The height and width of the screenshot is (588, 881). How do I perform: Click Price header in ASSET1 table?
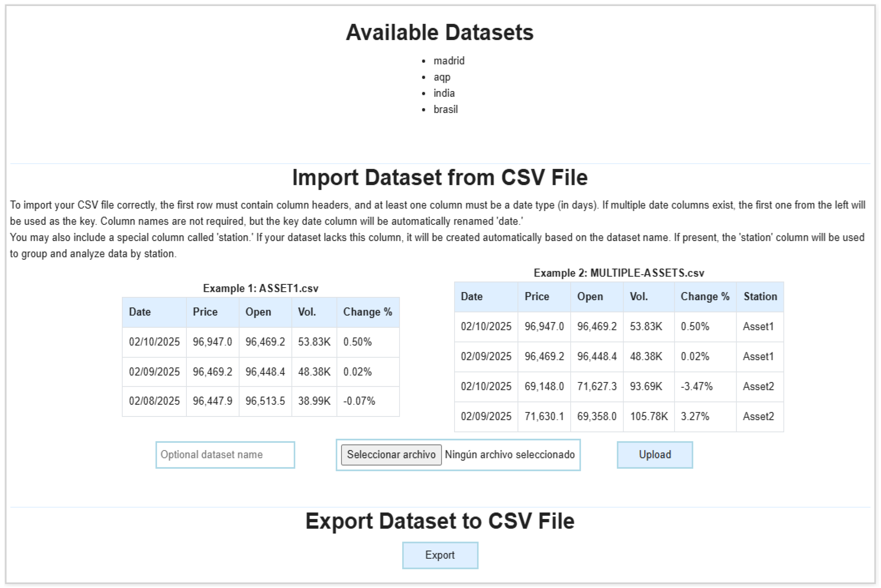212,312
